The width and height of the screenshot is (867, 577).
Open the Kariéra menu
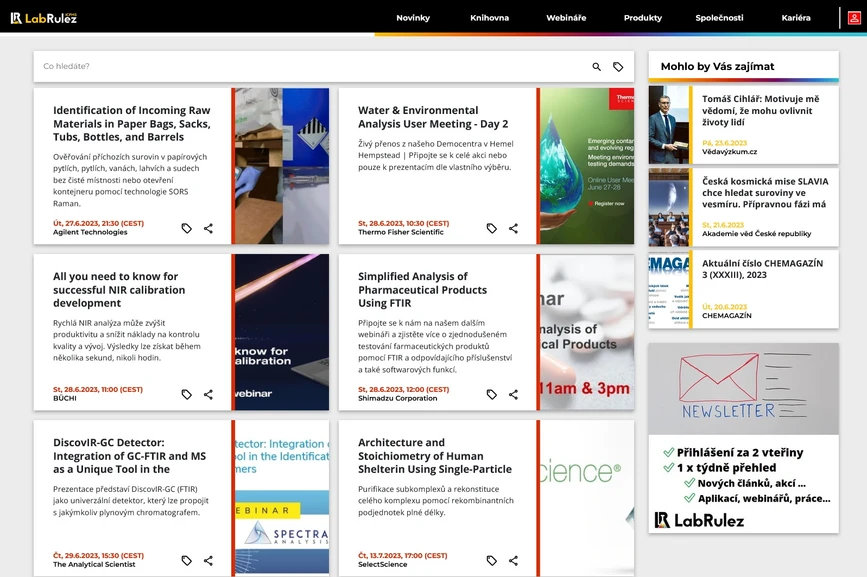pos(796,18)
